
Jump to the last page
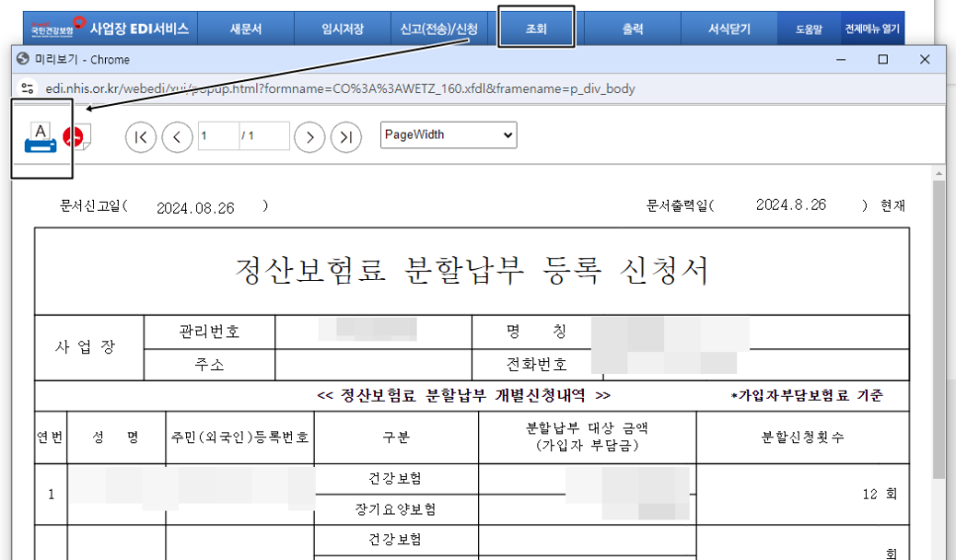point(346,138)
